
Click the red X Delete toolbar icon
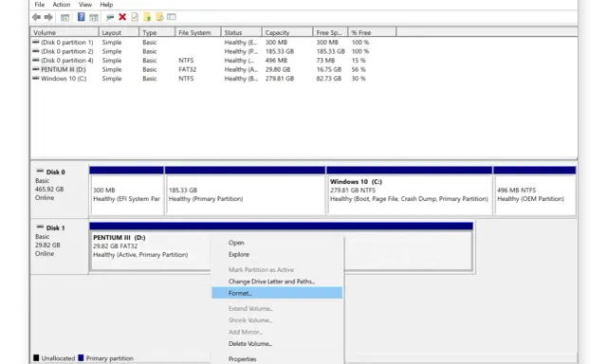(x=122, y=17)
